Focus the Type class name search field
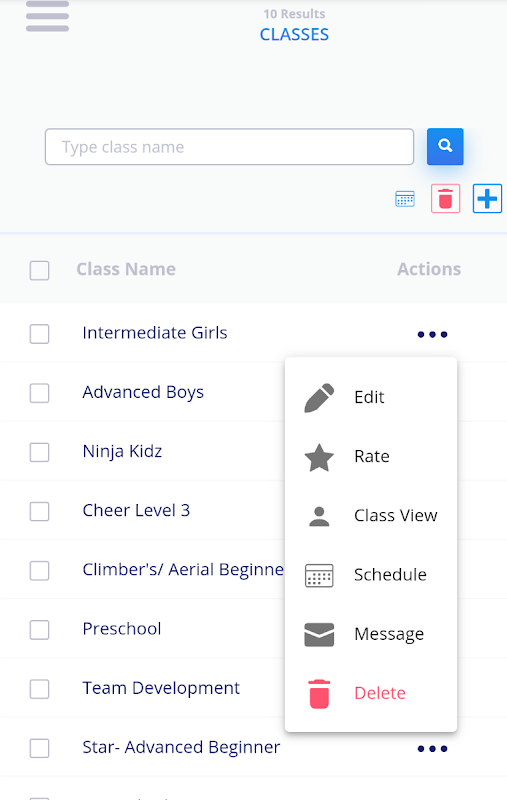 coord(229,147)
